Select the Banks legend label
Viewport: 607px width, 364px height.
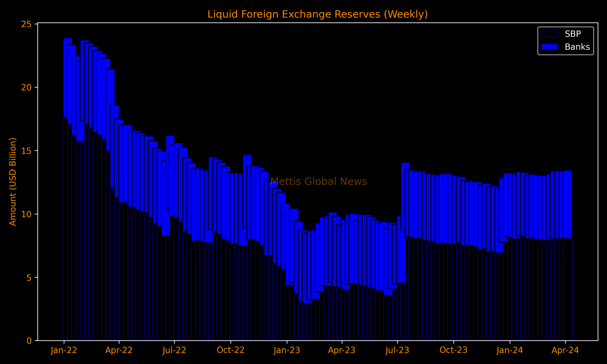pos(577,47)
